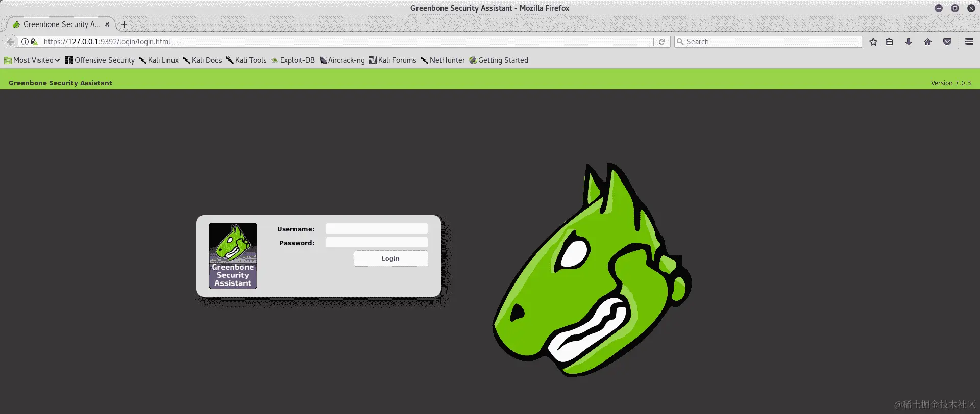The width and height of the screenshot is (980, 414).
Task: Click the Firefox Search box
Action: pyautogui.click(x=768, y=42)
